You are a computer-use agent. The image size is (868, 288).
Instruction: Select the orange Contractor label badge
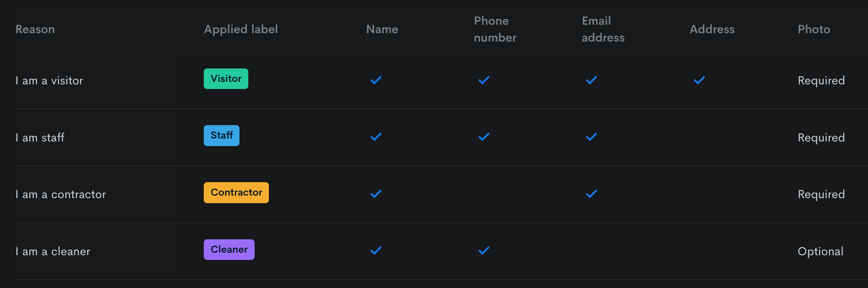point(236,193)
